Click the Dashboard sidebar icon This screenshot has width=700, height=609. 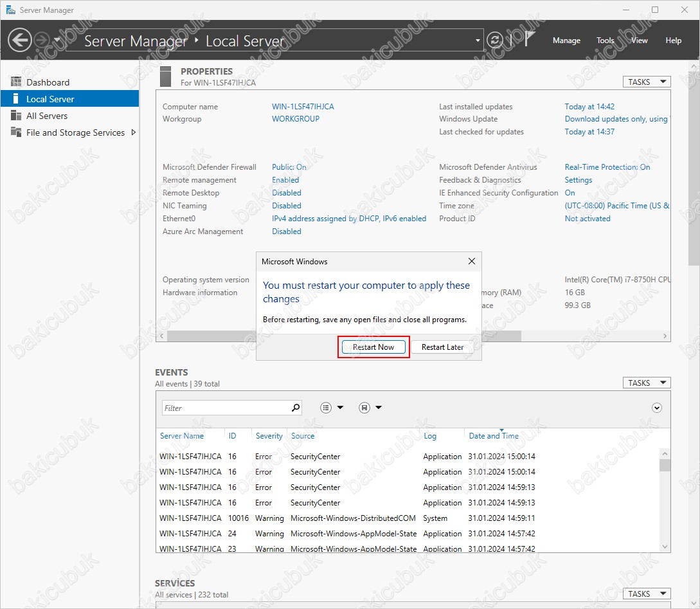[x=15, y=82]
